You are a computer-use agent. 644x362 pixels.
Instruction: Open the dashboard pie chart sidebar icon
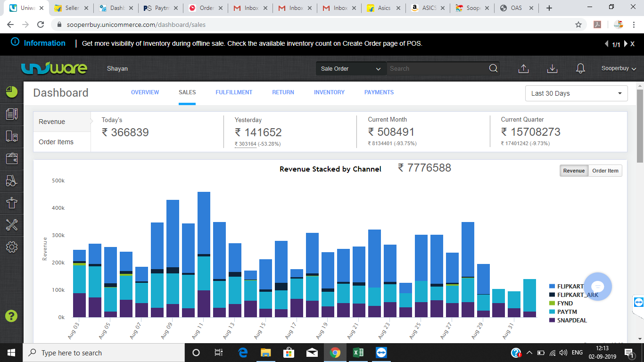[12, 92]
